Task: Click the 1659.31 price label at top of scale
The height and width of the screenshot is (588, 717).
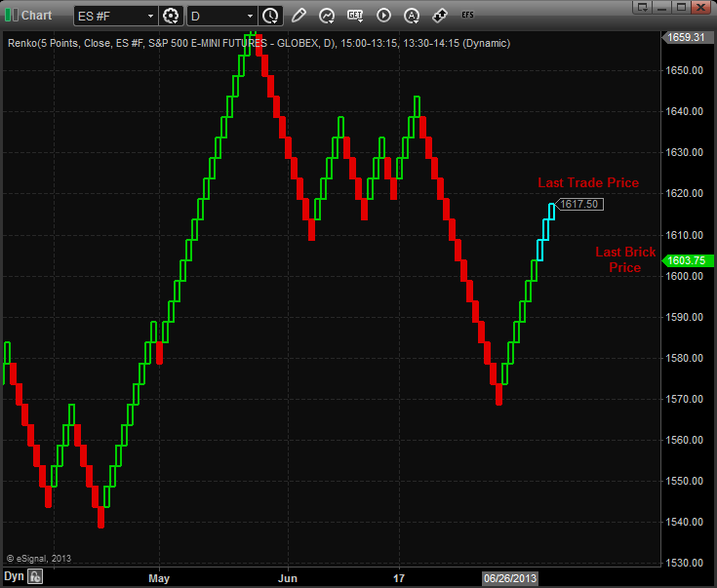Action: (686, 37)
